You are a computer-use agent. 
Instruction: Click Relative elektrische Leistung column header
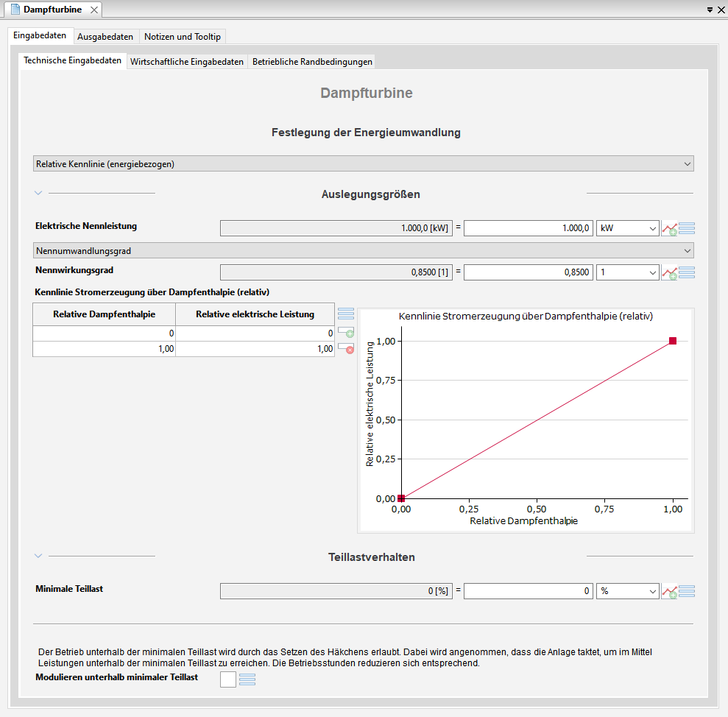click(255, 314)
